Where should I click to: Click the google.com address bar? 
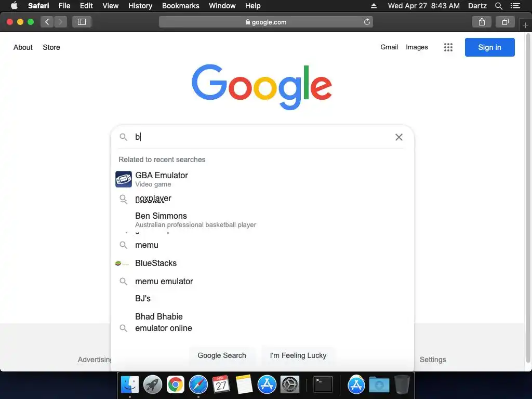click(x=266, y=22)
